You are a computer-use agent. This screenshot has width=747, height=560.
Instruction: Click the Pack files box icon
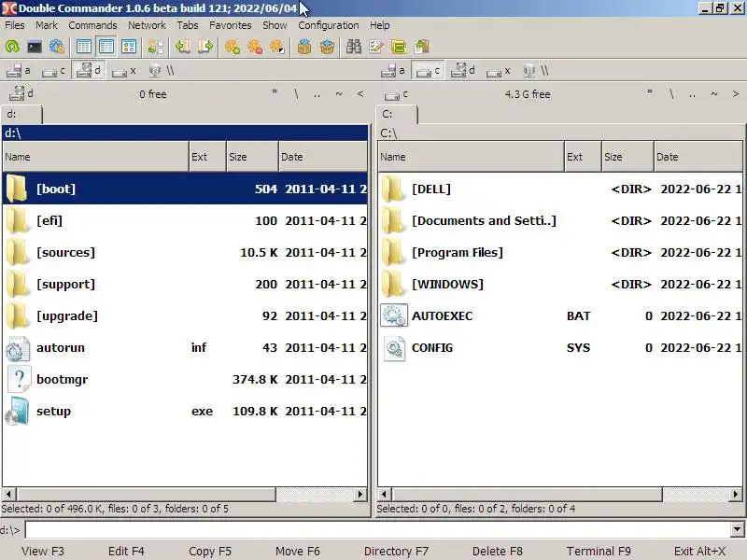point(304,47)
